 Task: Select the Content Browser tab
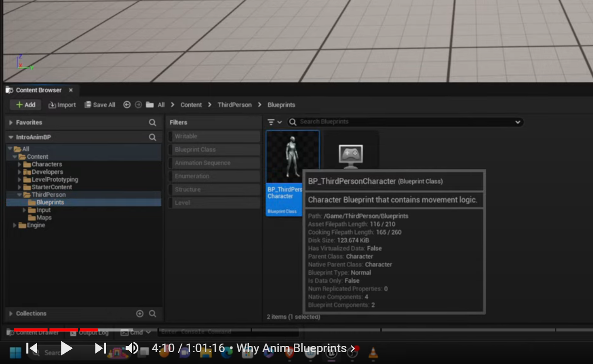(39, 90)
